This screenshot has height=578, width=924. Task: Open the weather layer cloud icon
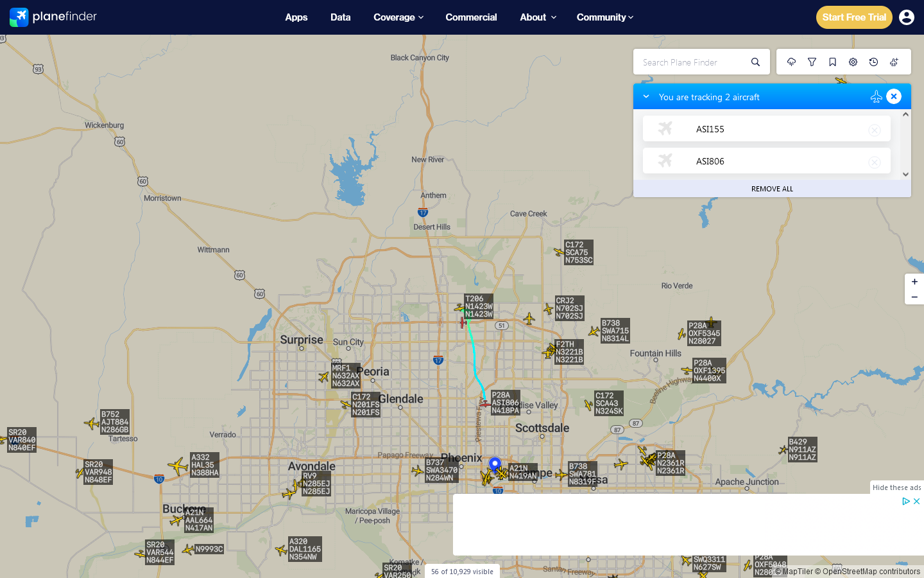click(791, 62)
